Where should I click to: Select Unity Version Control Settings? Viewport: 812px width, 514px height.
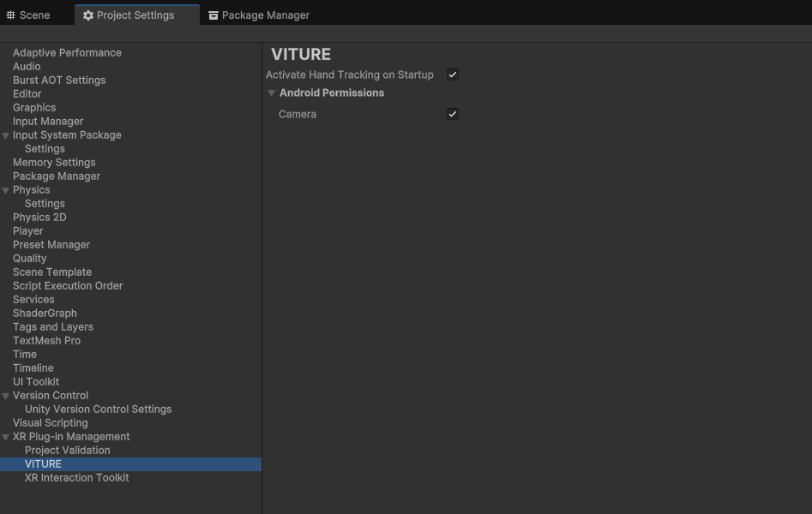pos(98,409)
